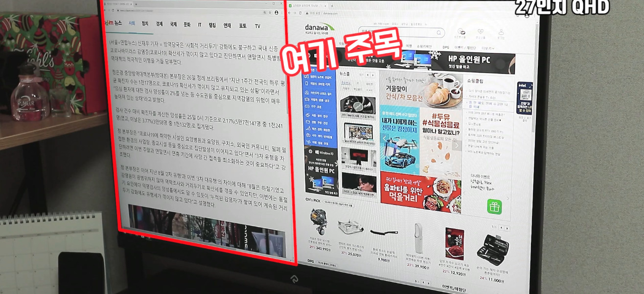Click 겨울맞이 간식/차 모음전 banner
Image resolution: width=644 pixels, height=294 pixels.
pyautogui.click(x=420, y=90)
